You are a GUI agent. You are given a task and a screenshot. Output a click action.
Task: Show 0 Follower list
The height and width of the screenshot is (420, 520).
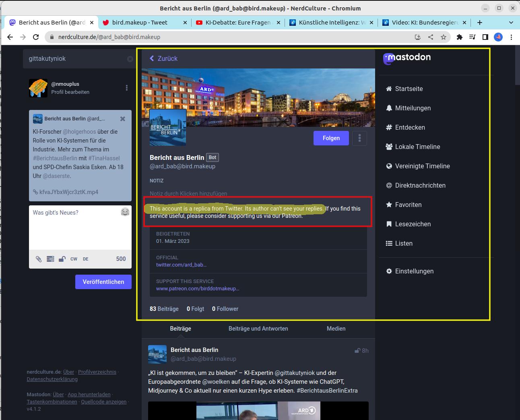[225, 309]
